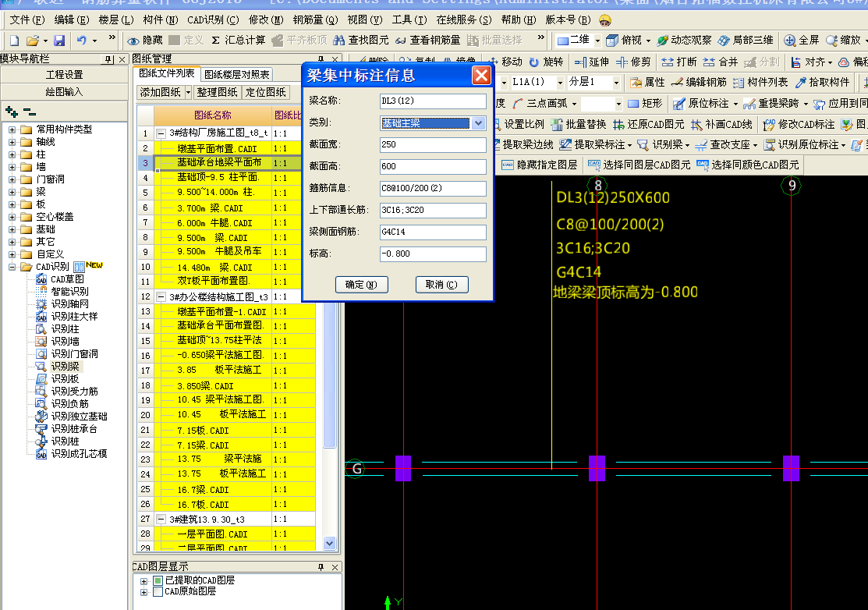Select the 合并 merge tool
Image resolution: width=868 pixels, height=610 pixels.
(721, 62)
